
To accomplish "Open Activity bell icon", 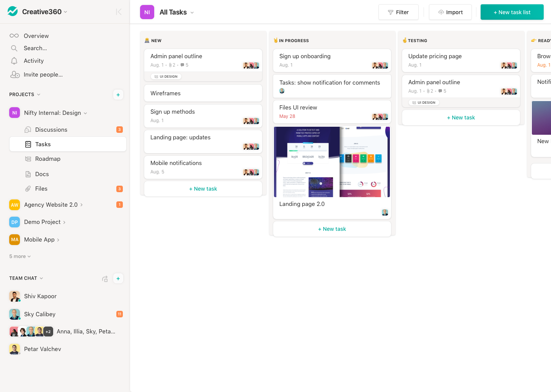I will click(x=14, y=61).
